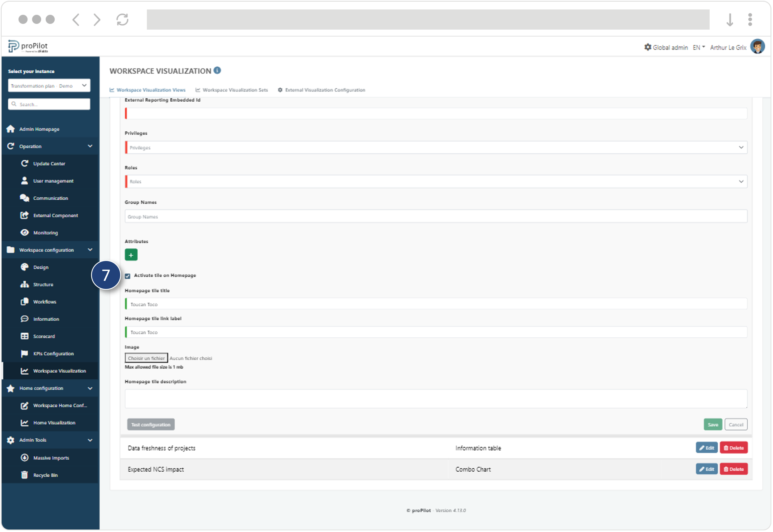The width and height of the screenshot is (773, 532).
Task: Uncheck Activate tile on Homepage checkbox
Action: (128, 276)
